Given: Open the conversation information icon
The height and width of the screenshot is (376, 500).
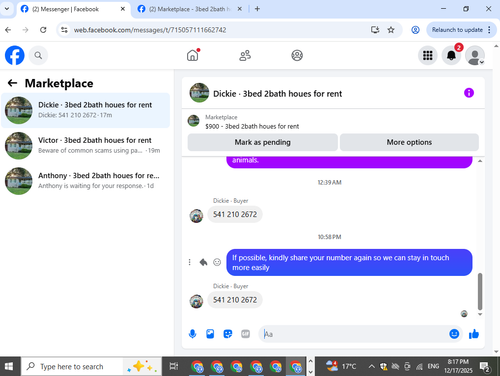Looking at the screenshot, I should point(469,93).
